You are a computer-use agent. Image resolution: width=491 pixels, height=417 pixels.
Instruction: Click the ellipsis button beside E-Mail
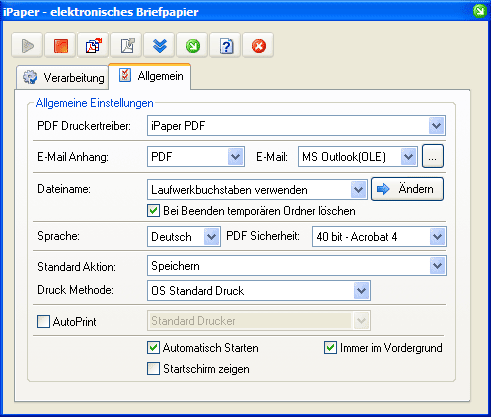coord(433,156)
